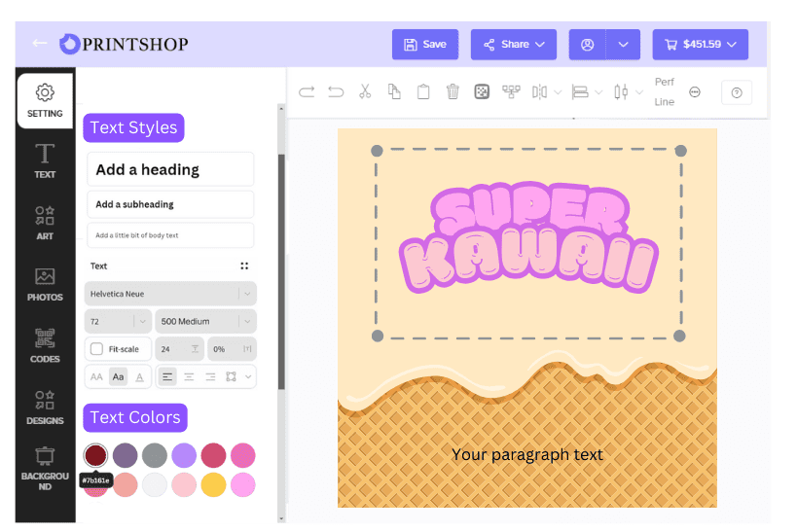Click the clipboard paste icon
This screenshot has height=532, width=797.
423,92
